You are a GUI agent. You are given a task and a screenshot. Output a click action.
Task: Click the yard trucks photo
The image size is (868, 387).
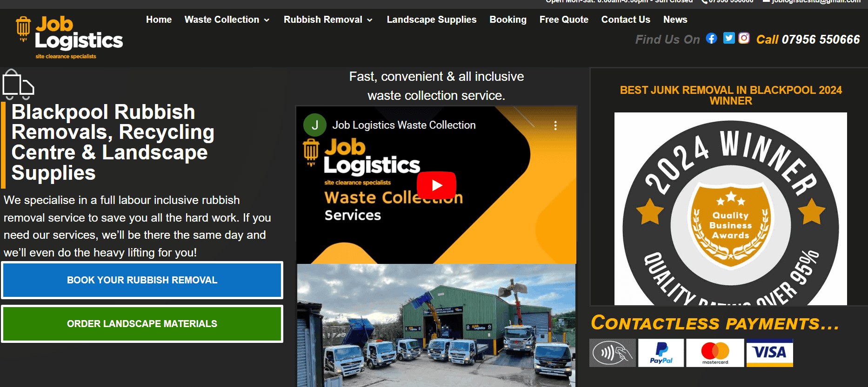pyautogui.click(x=436, y=325)
